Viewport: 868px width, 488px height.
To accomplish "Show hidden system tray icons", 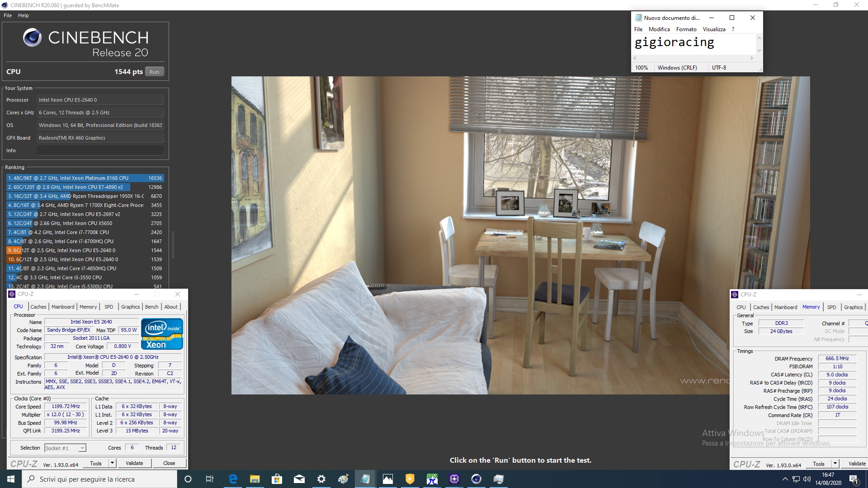I will point(785,479).
